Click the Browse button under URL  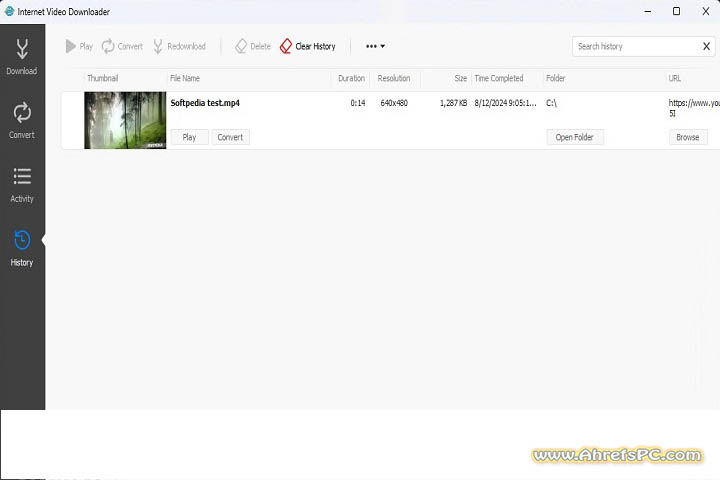pos(687,137)
